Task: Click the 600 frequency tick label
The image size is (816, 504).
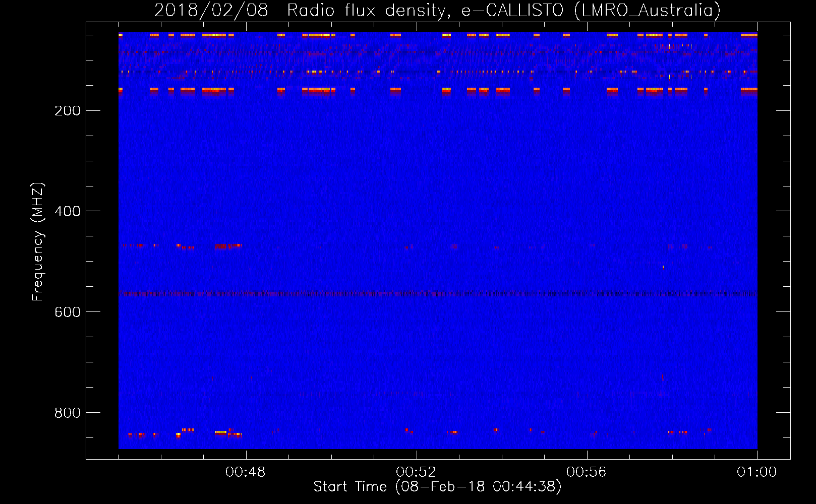Action: [x=68, y=312]
